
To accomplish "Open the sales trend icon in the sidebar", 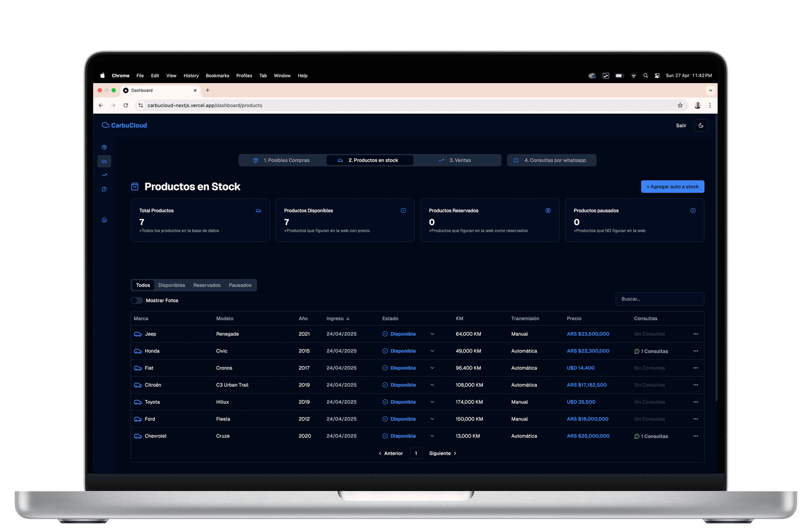I will click(104, 175).
